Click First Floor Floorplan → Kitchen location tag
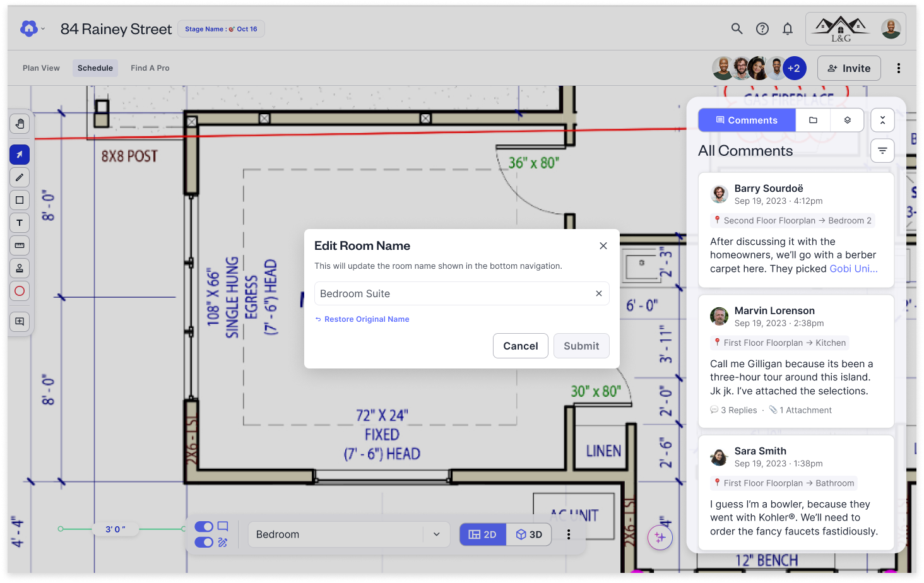The width and height of the screenshot is (924, 583). pos(780,343)
